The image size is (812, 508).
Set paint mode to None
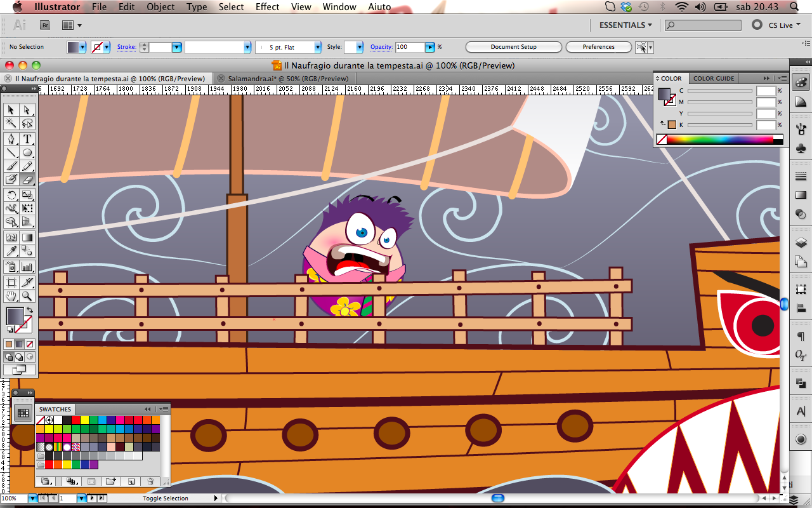pos(29,344)
